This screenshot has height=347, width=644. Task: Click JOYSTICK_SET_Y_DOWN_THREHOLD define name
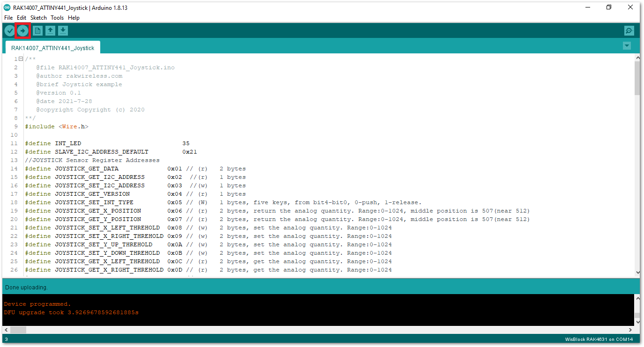tap(107, 253)
